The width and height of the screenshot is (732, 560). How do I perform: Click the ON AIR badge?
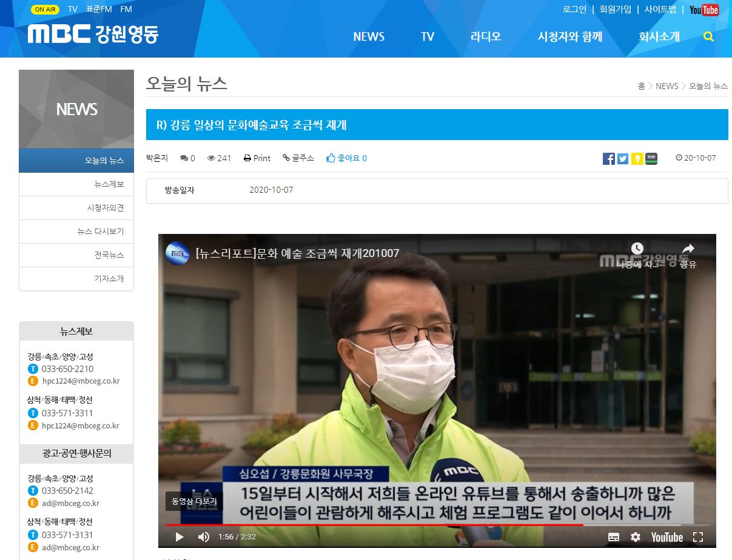45,10
